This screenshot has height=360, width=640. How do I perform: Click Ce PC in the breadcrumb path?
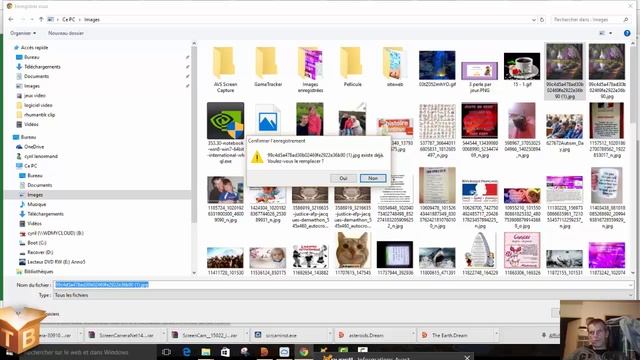click(69, 20)
